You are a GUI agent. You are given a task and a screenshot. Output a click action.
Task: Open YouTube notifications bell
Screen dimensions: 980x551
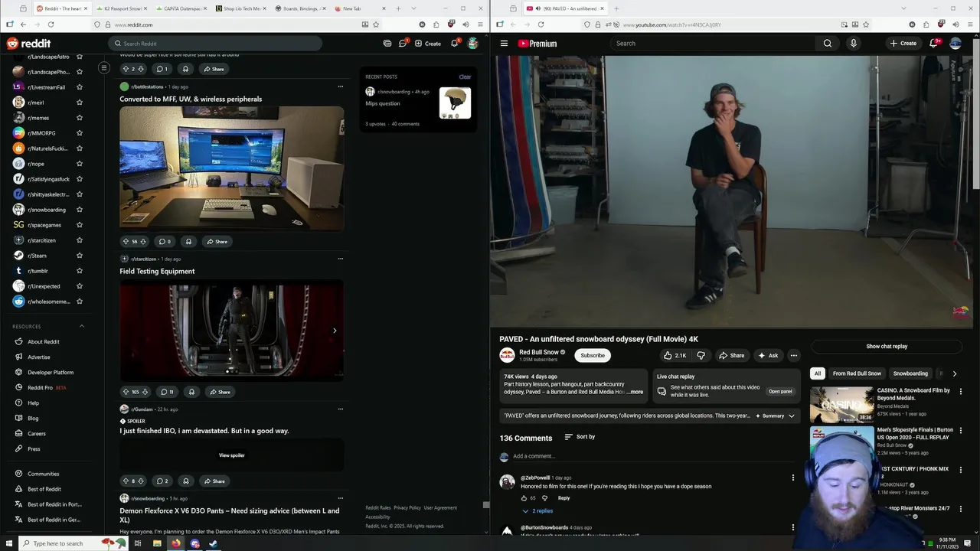pyautogui.click(x=933, y=44)
